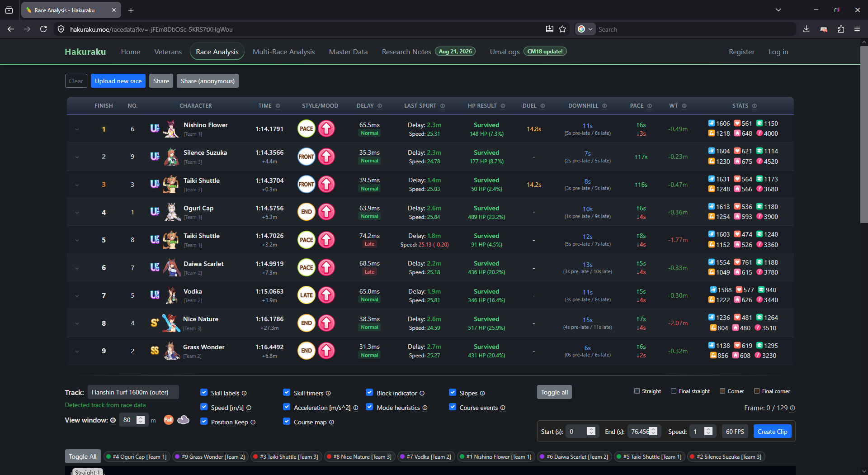Click the DUEL column info icon
This screenshot has width=868, height=475.
(542, 106)
